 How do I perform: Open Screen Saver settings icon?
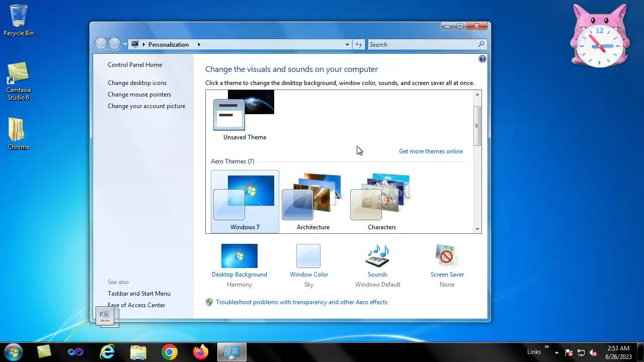click(447, 256)
